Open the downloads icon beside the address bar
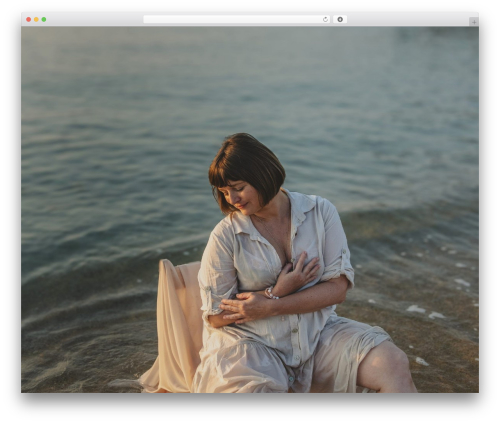Image resolution: width=500 pixels, height=423 pixels. [340, 19]
